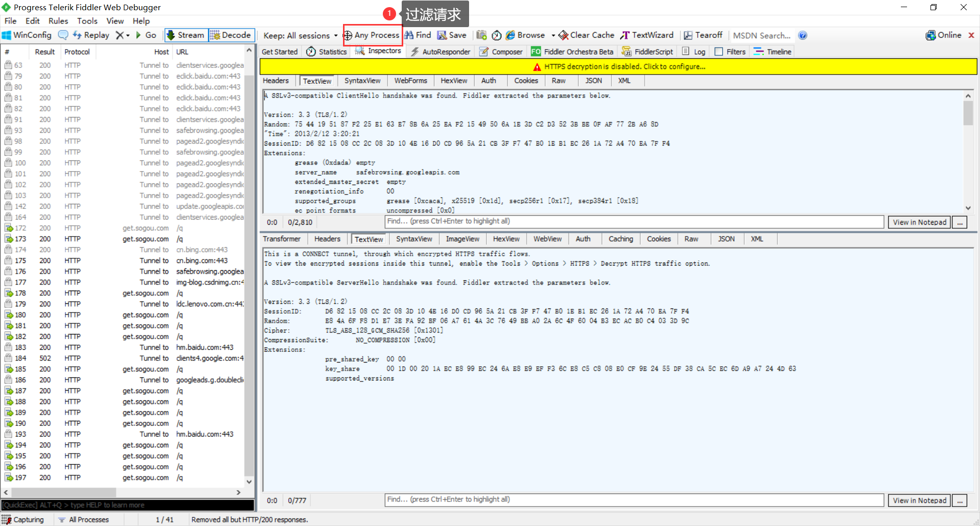
Task: Switch to the Statistics tab
Action: coord(327,52)
